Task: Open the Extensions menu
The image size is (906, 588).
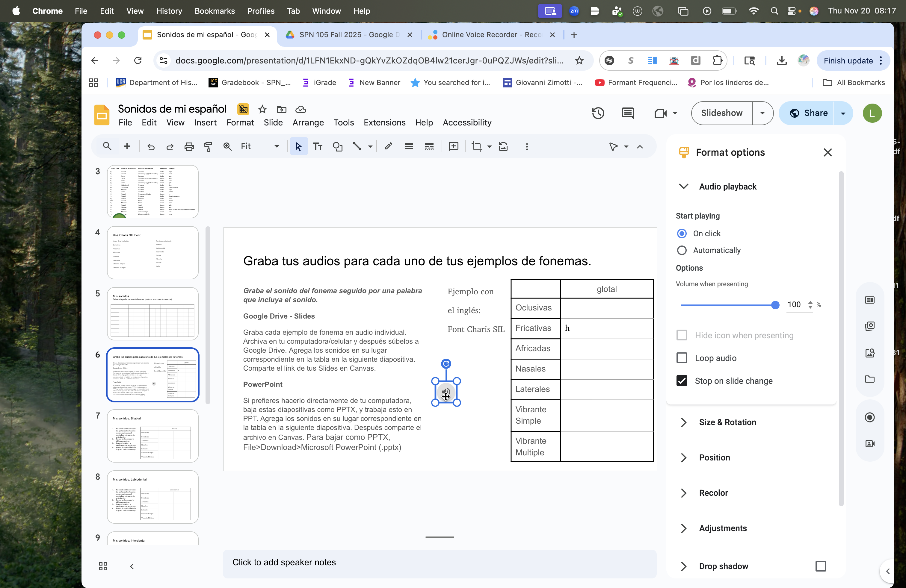Action: 384,122
